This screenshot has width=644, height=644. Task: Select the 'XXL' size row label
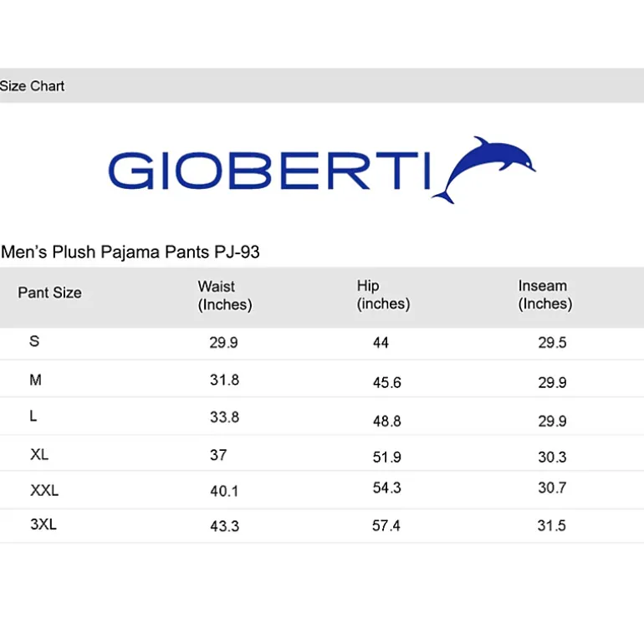click(x=44, y=490)
